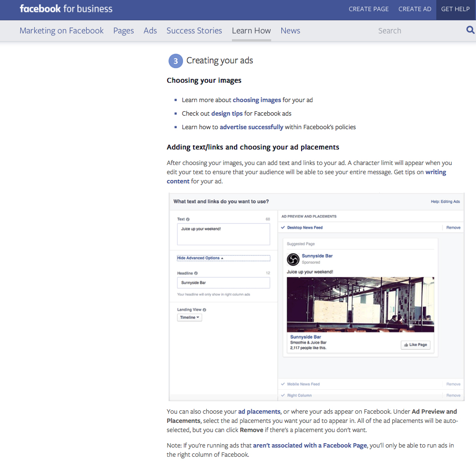Toggle the Mobile News Feed checkmark
Viewport: 476px width, 464px height.
[283, 384]
